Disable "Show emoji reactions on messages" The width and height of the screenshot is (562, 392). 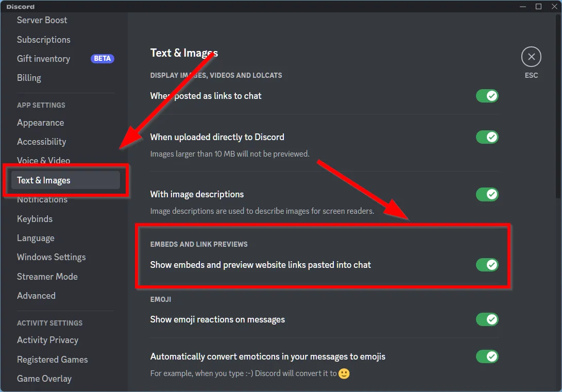point(487,319)
